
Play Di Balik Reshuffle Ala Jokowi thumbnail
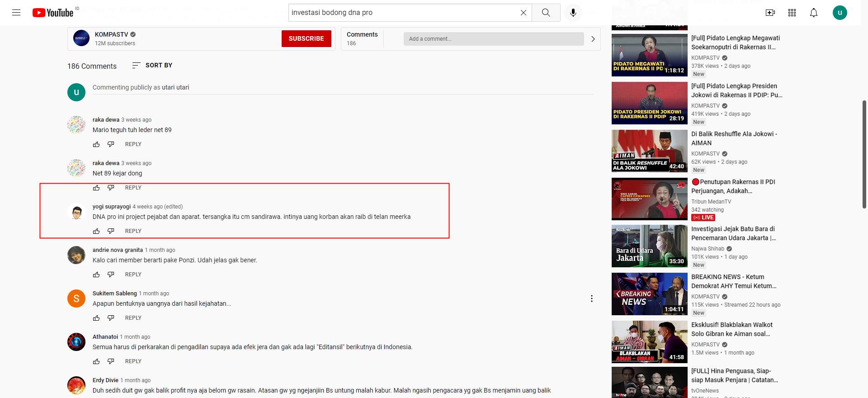pyautogui.click(x=650, y=151)
